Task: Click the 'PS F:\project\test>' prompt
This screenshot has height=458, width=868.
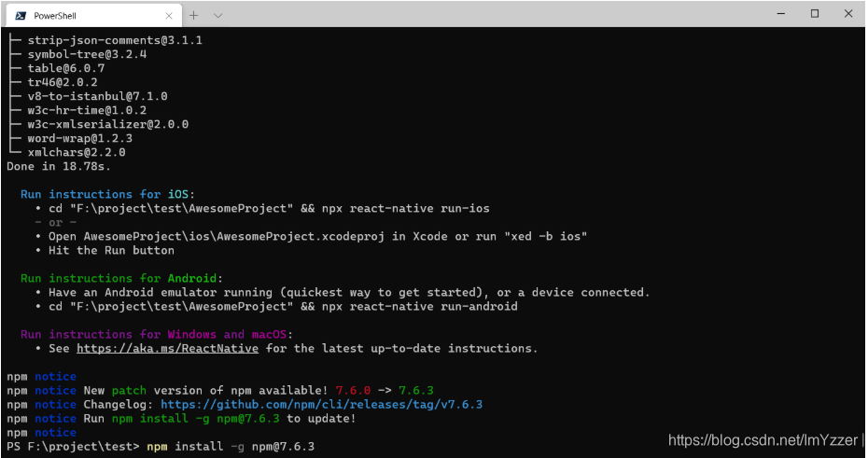Action: tap(73, 447)
